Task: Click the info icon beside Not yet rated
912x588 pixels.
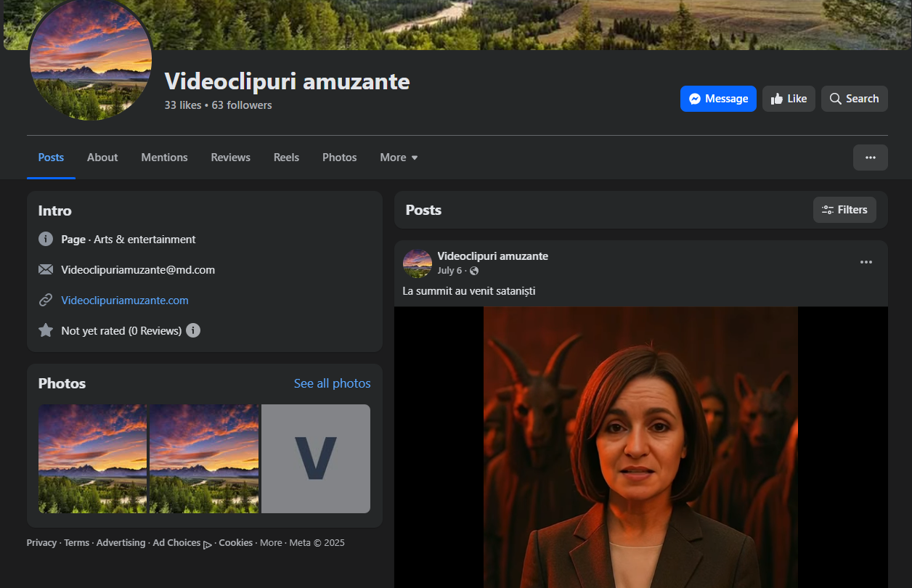Action: tap(193, 330)
